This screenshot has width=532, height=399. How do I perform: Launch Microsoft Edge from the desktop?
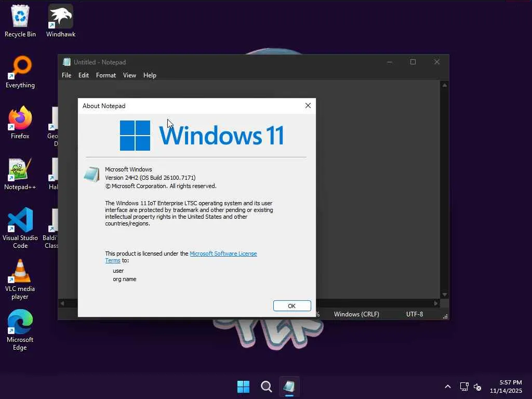(x=20, y=330)
